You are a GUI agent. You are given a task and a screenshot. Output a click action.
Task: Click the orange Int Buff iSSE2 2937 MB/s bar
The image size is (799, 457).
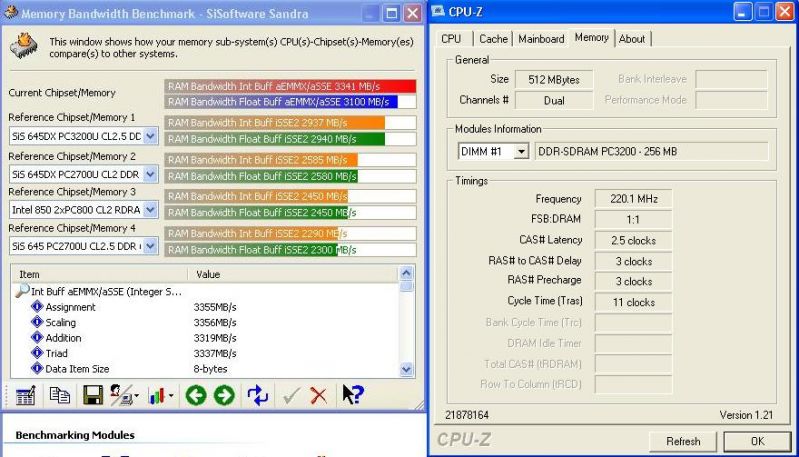[x=275, y=123]
